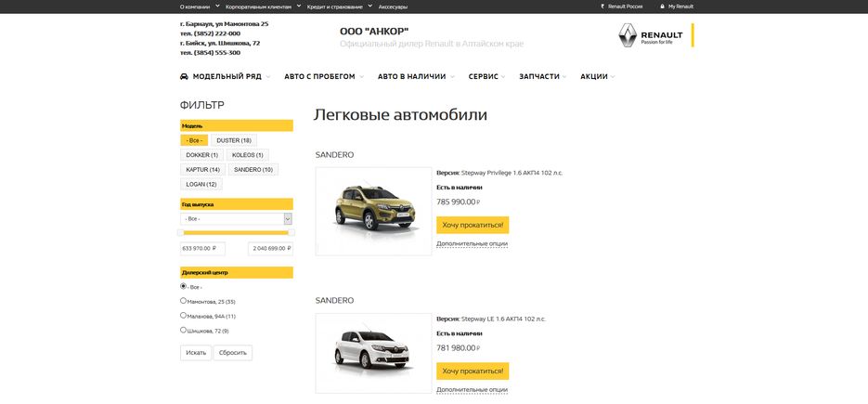
Task: Open the white Sandero Stepway LE image
Action: 373,354
